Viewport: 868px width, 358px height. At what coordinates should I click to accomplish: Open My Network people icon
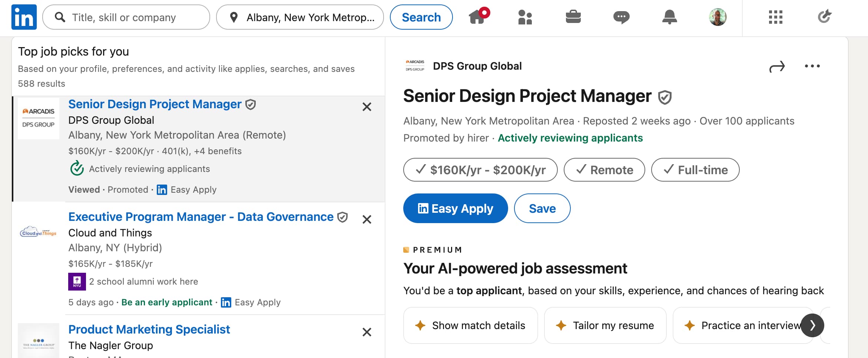click(x=525, y=17)
